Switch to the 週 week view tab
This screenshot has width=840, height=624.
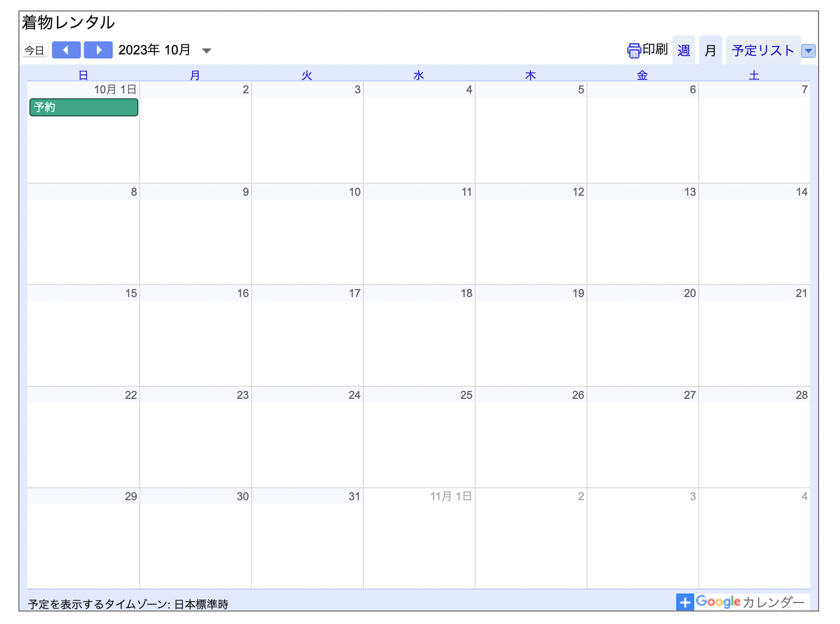click(x=683, y=51)
